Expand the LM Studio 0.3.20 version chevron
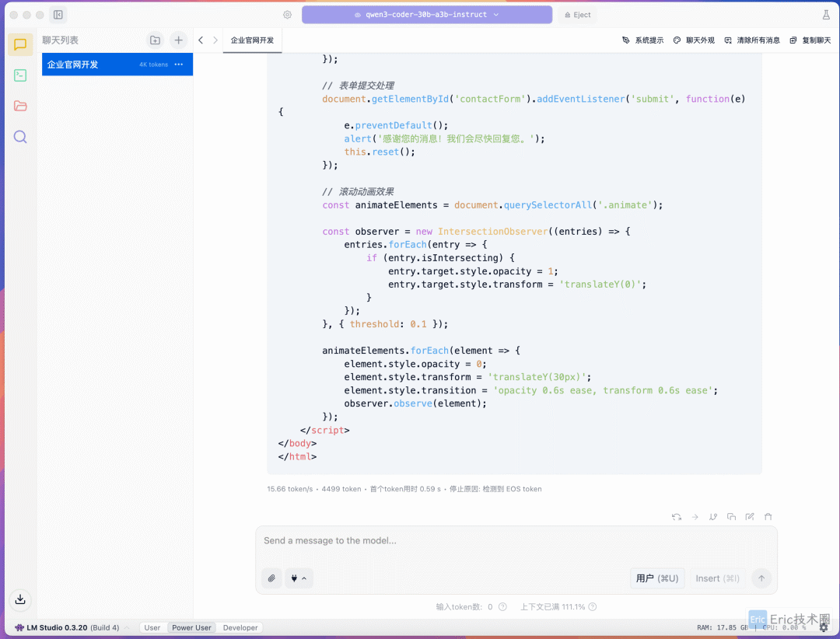 [127, 628]
